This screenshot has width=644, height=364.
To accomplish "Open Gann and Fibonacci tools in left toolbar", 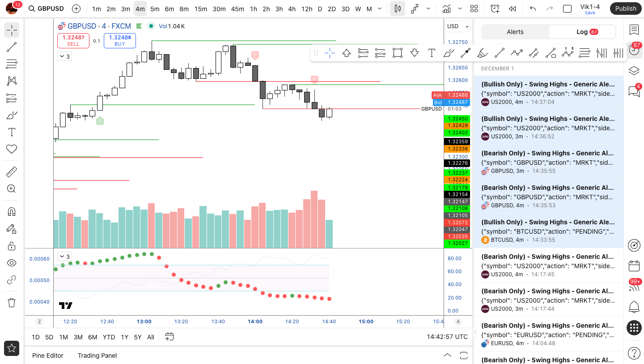I will point(12,64).
